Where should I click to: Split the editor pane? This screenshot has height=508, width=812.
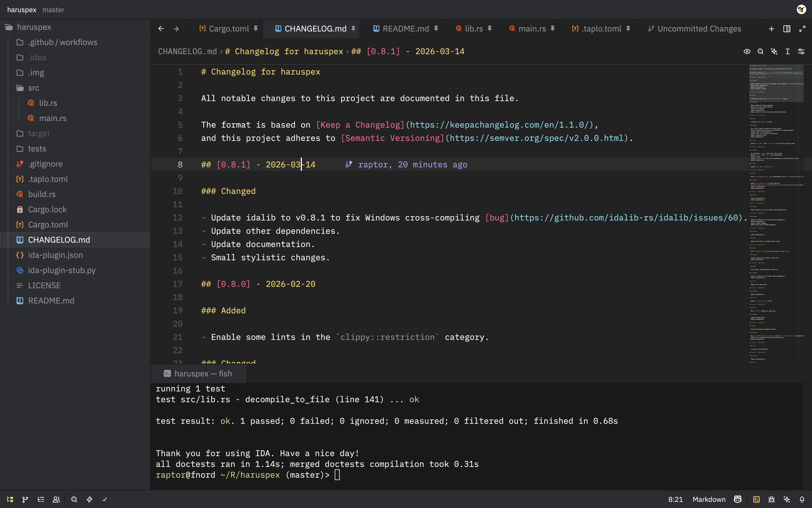click(787, 29)
